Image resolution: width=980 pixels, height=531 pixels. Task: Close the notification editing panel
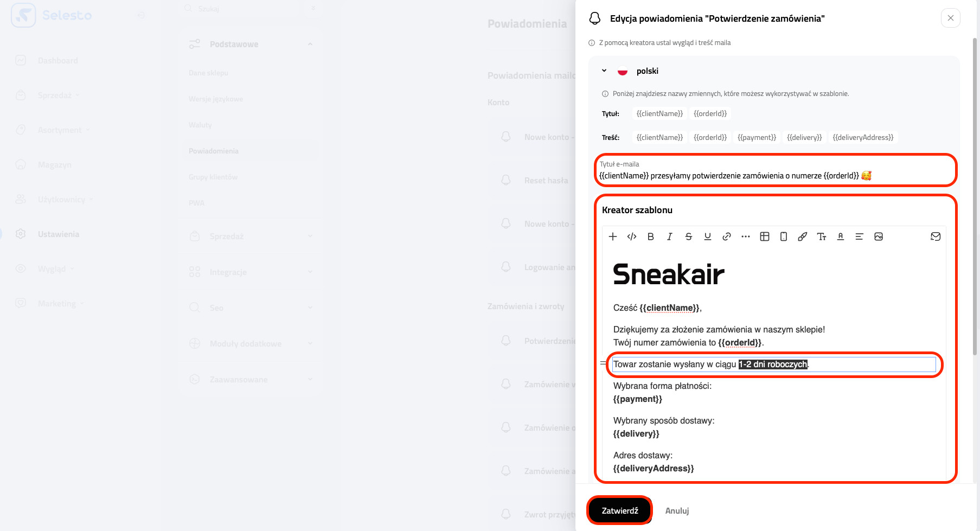[x=950, y=18]
